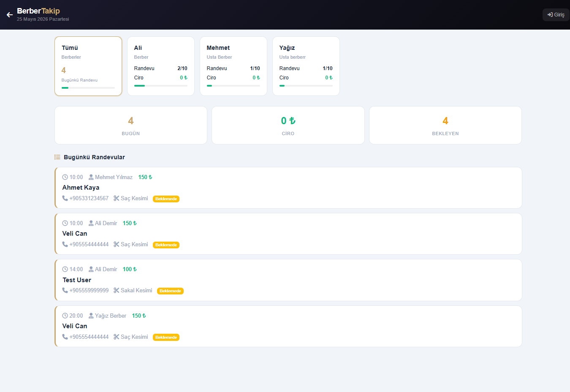Click scissors icon in Ahmet Kaya row

(116, 198)
